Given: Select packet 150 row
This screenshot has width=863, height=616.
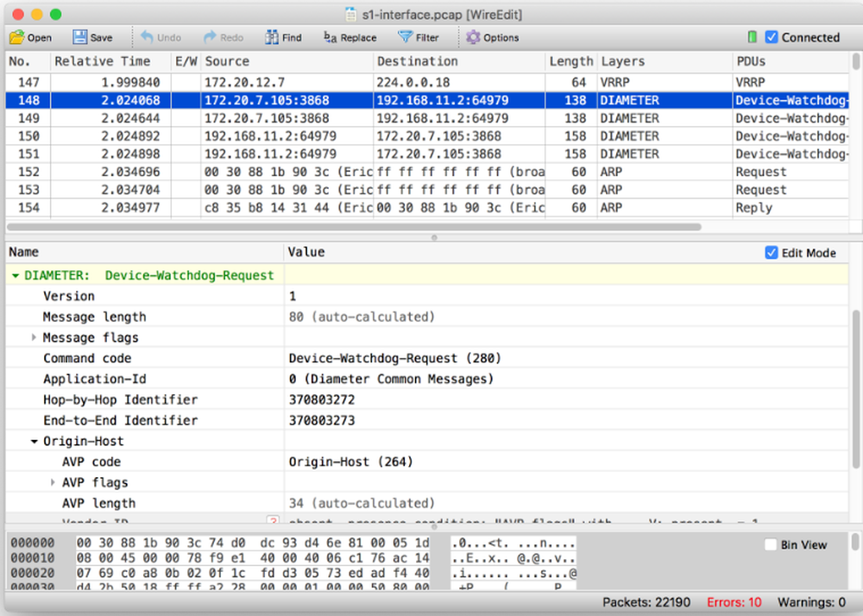Looking at the screenshot, I should (x=426, y=136).
